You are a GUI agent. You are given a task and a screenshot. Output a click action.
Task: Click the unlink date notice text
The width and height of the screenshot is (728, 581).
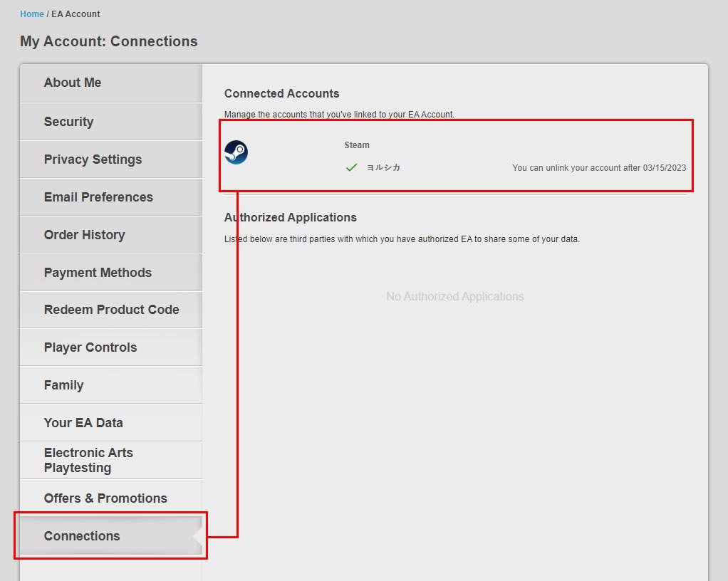click(x=599, y=167)
